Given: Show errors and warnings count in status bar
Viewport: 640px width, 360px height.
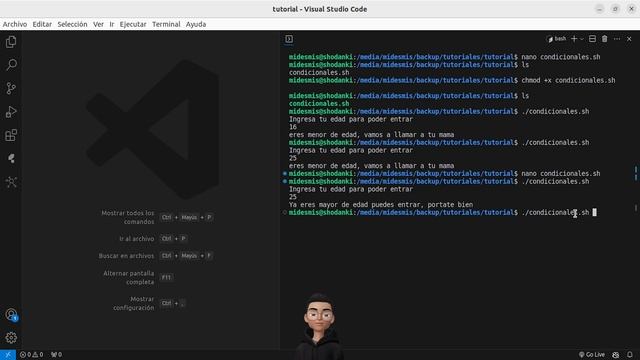Looking at the screenshot, I should [x=31, y=355].
